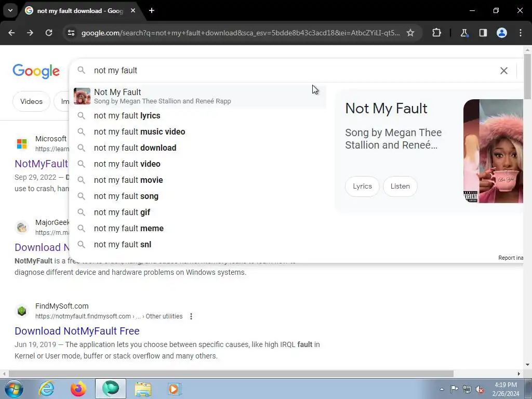The image size is (532, 399).
Task: Open a new browser tab
Action: click(152, 10)
